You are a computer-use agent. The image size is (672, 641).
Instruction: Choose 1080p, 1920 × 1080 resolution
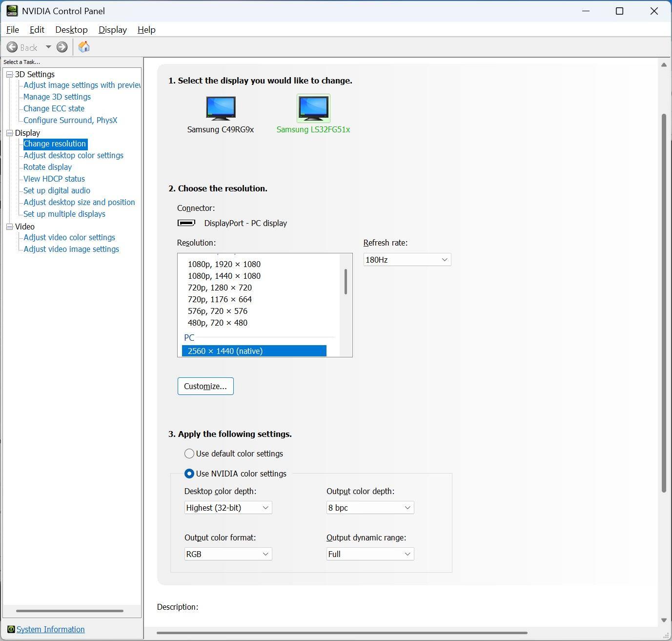point(224,264)
